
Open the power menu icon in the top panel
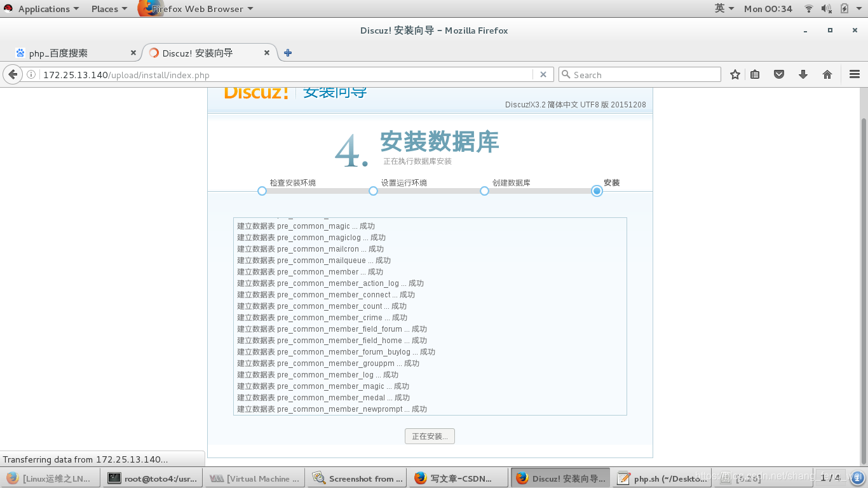860,9
